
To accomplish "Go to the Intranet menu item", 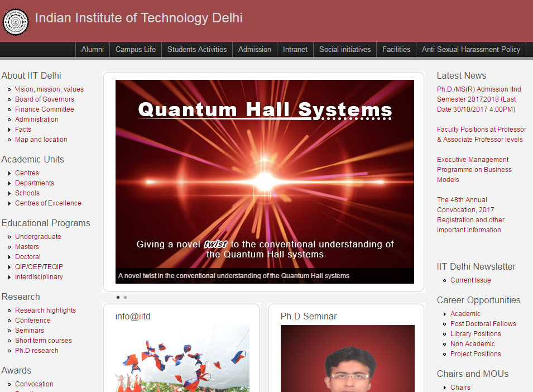I will pos(295,49).
